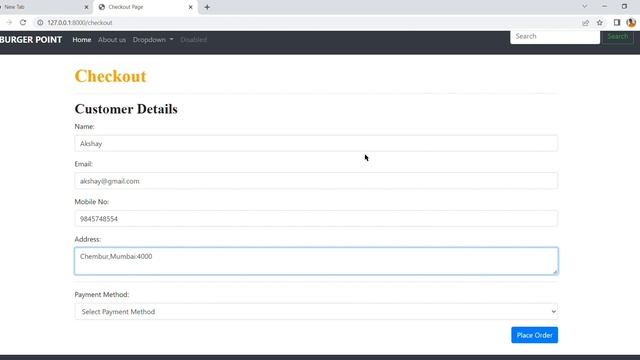Click the 'Address:' label
This screenshot has width=640, height=360.
point(87,239)
